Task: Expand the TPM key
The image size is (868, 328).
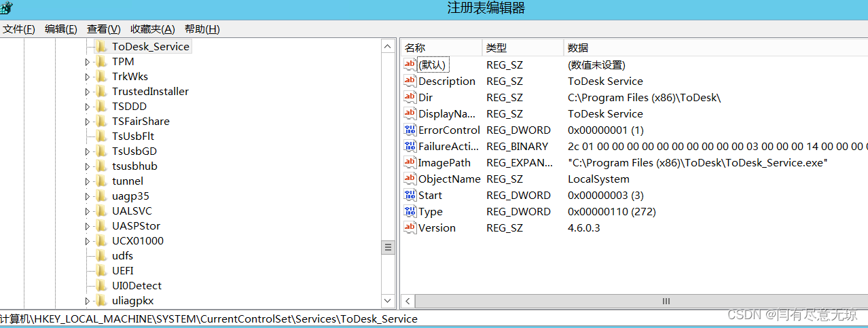Action: (87, 62)
